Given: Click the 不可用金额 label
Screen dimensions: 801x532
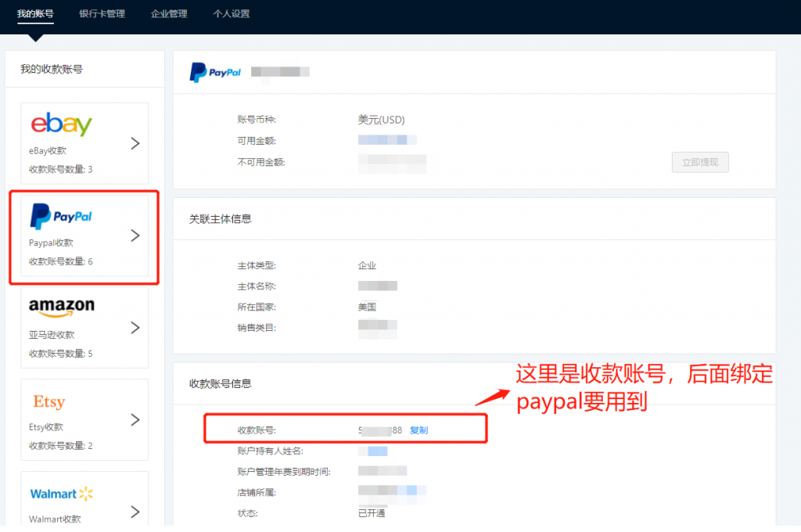Looking at the screenshot, I should (261, 163).
